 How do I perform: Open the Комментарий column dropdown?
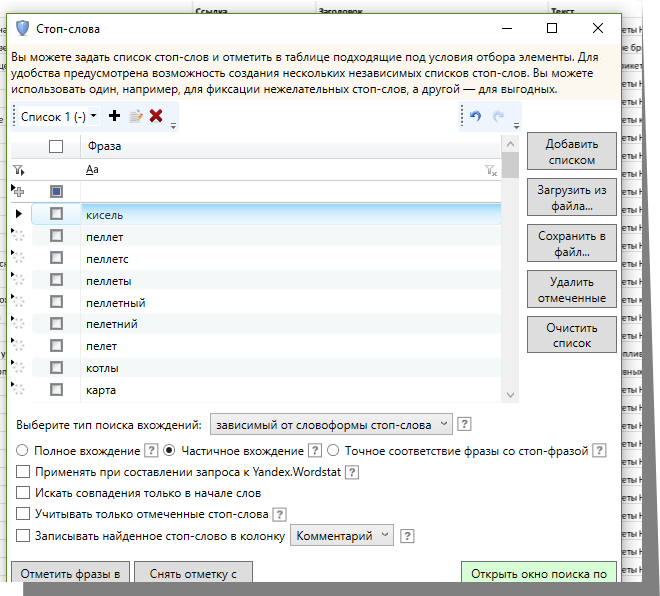click(342, 535)
